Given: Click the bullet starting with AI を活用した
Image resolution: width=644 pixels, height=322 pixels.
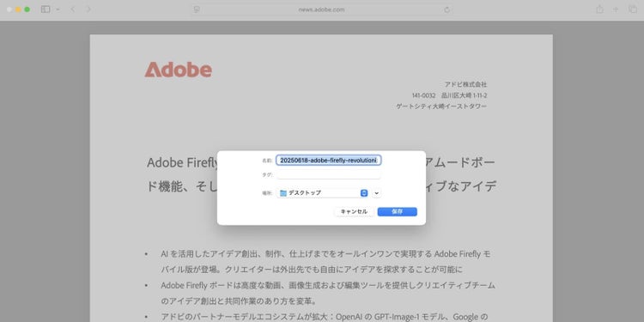Looking at the screenshot, I should tap(325, 262).
